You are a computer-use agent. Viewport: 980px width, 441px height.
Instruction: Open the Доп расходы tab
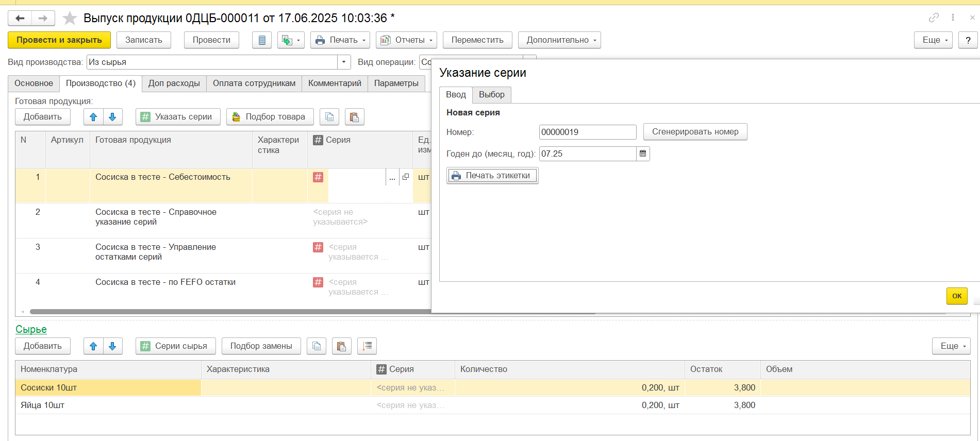click(174, 83)
